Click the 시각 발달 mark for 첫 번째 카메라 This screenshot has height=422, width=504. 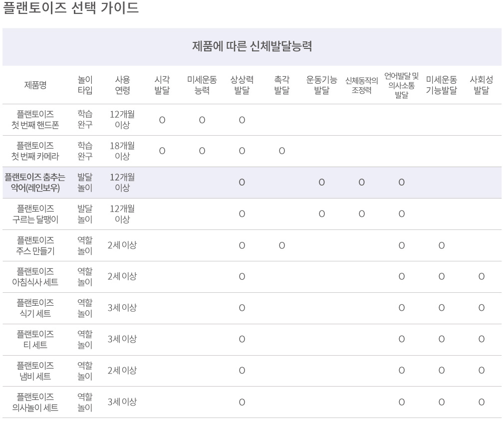pos(162,151)
